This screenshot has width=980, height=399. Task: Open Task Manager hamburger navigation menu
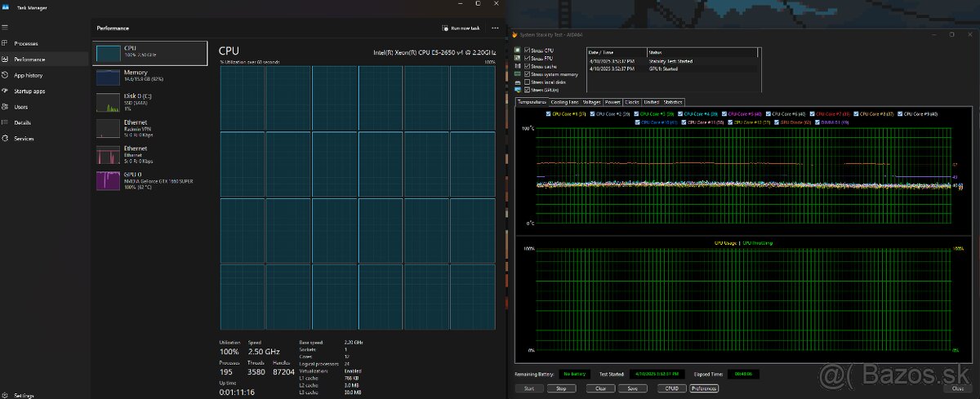point(6,27)
